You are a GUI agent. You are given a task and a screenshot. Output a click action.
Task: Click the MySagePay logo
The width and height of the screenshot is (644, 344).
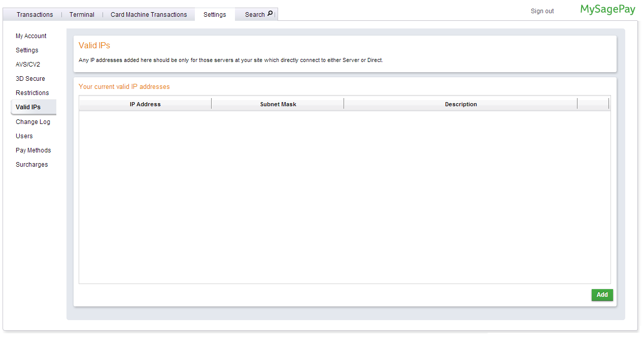pos(607,10)
